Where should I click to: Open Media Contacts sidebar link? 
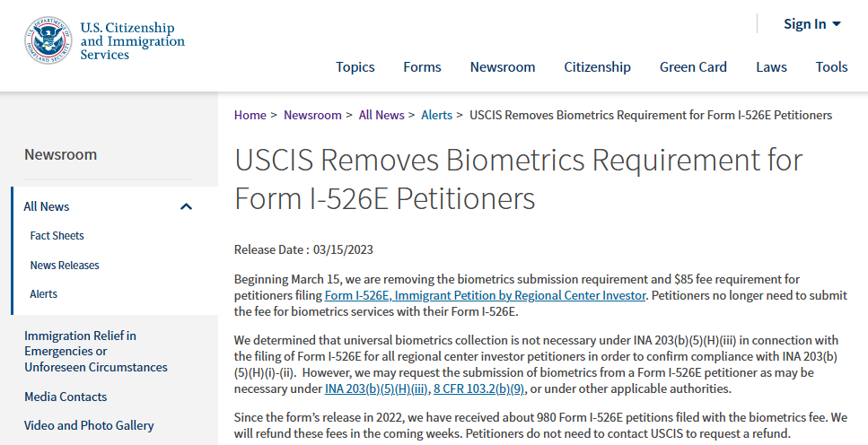click(x=66, y=397)
